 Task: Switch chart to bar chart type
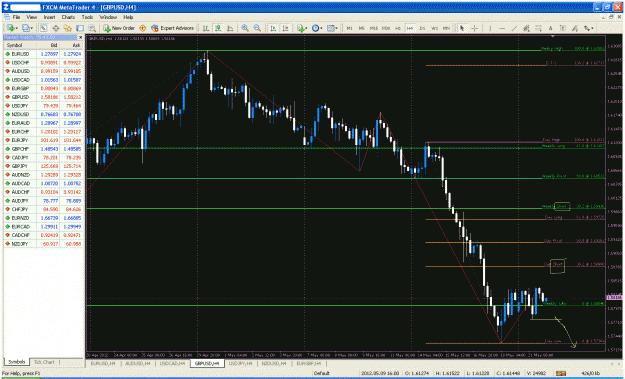tap(206, 28)
